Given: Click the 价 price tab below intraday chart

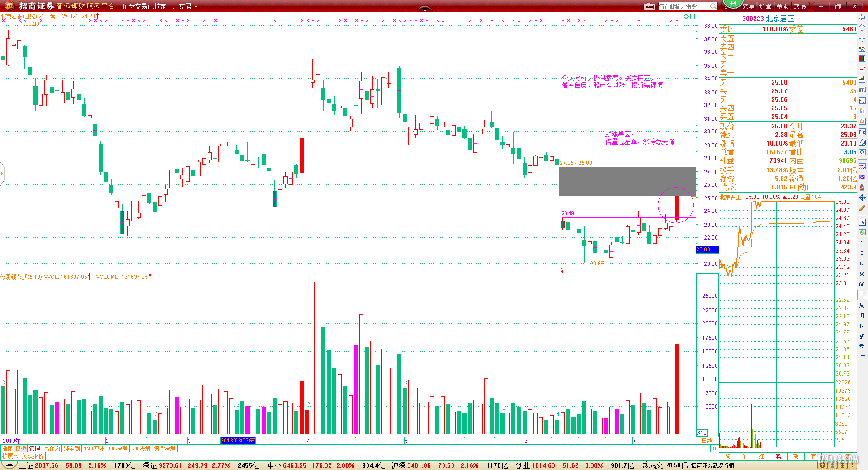Looking at the screenshot, I should 745,456.
